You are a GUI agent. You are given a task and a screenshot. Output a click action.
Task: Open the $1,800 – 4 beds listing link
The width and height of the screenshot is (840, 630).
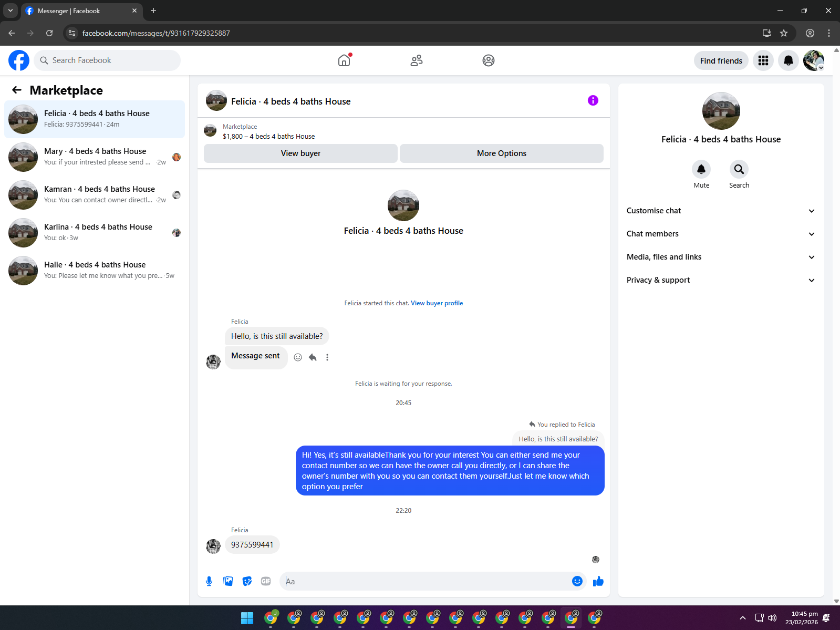coord(269,136)
